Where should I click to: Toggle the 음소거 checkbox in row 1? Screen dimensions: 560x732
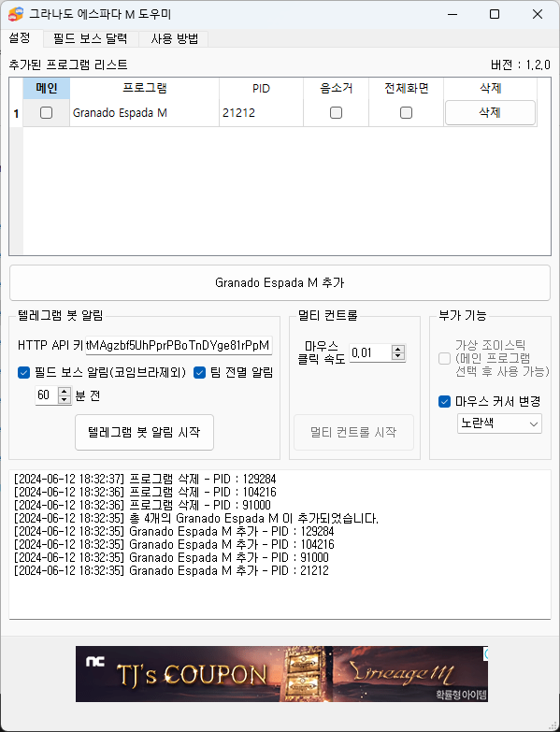click(336, 112)
